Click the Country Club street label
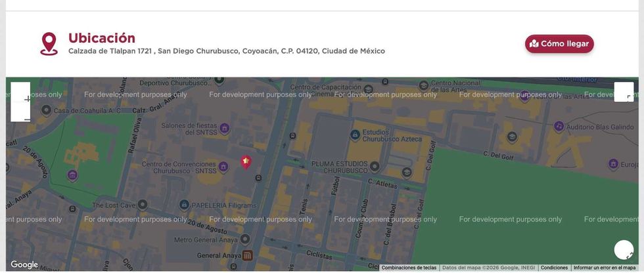Screen dimensions: 644x273 pyautogui.click(x=361, y=218)
